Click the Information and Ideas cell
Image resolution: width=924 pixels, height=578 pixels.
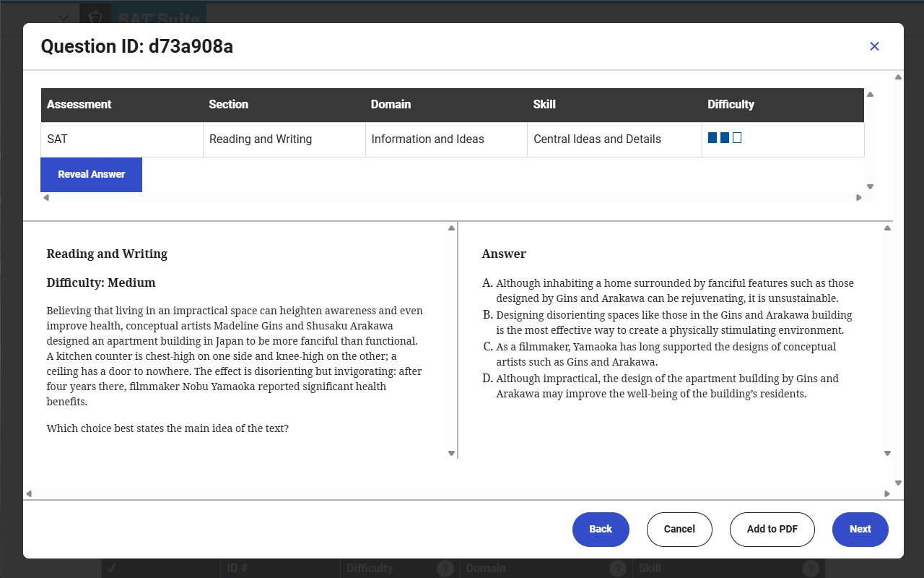click(446, 139)
